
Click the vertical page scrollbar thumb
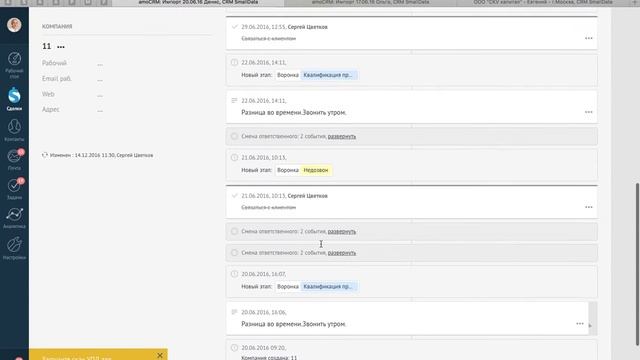[x=638, y=263]
